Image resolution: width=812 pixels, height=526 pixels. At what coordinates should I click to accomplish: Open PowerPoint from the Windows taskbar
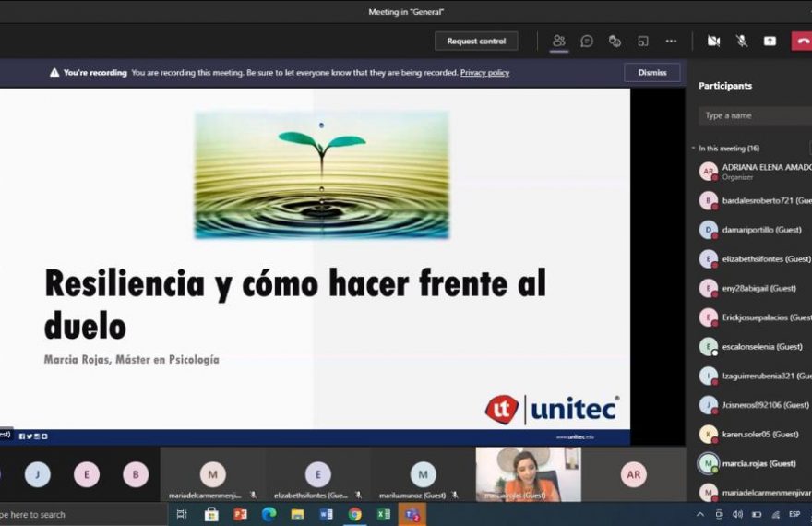(240, 514)
